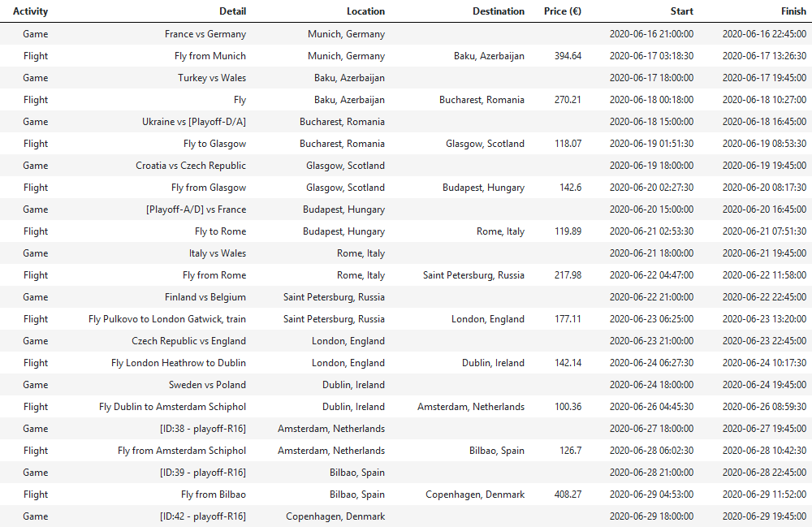Select the Bucharest, Romania destination cell

(482, 100)
